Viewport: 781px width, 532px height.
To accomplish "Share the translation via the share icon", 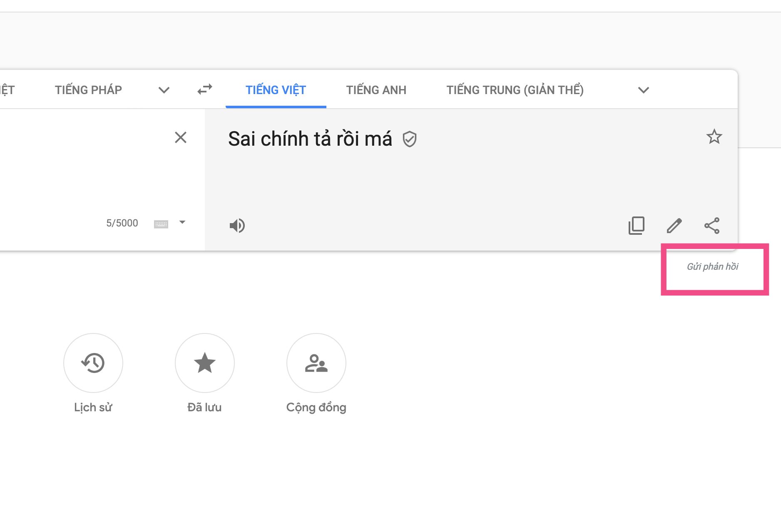I will (x=712, y=226).
